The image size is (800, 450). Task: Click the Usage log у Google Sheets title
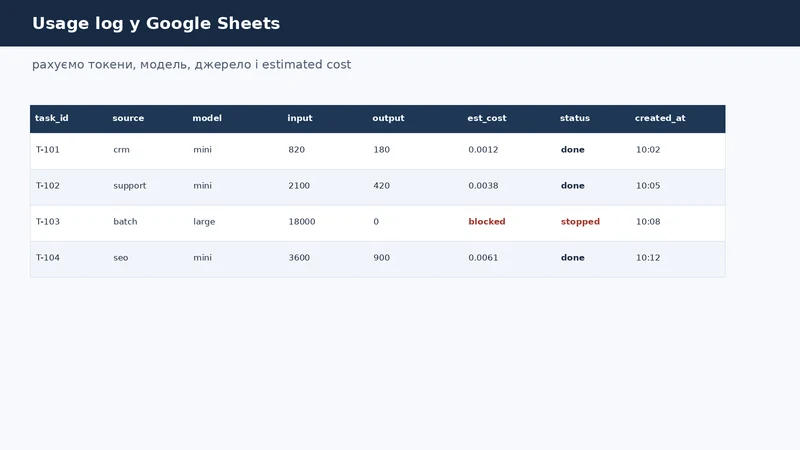click(156, 23)
